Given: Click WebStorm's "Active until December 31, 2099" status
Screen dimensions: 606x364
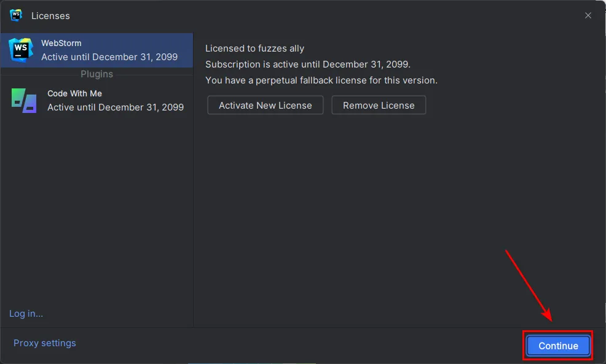Looking at the screenshot, I should click(109, 57).
